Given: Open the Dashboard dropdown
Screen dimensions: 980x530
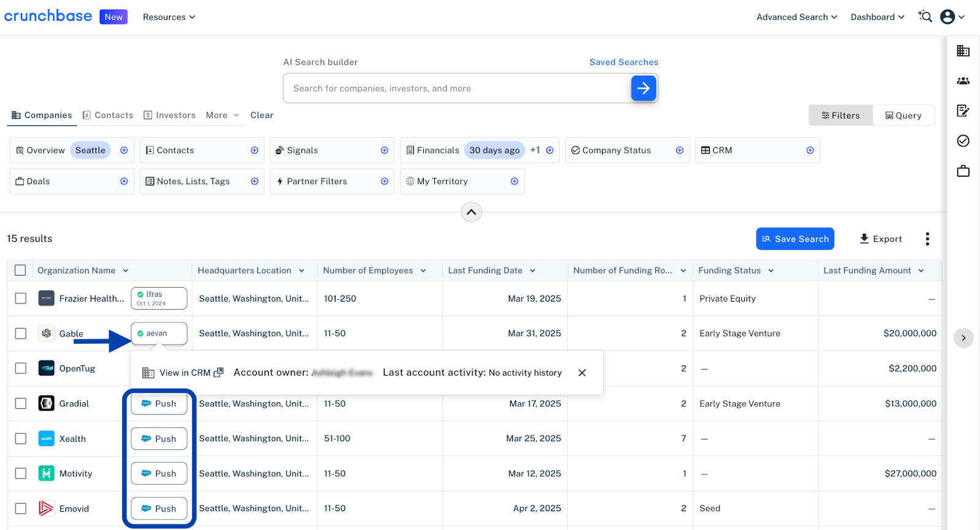Looking at the screenshot, I should coord(877,17).
